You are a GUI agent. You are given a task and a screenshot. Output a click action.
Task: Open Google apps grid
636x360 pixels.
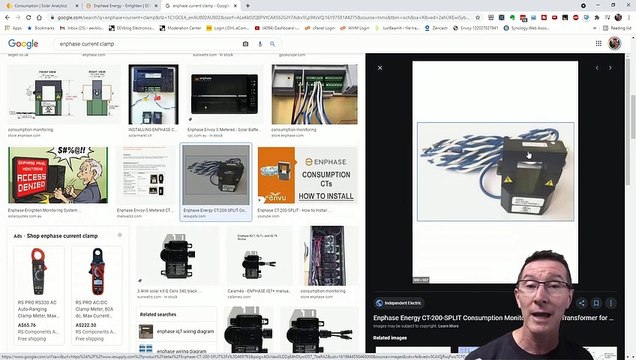click(x=599, y=43)
